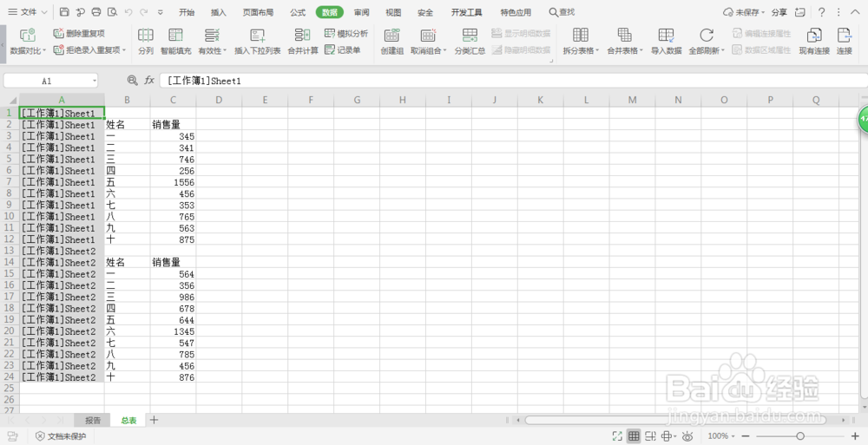
Task: Select cell containing 1556
Action: pos(173,182)
